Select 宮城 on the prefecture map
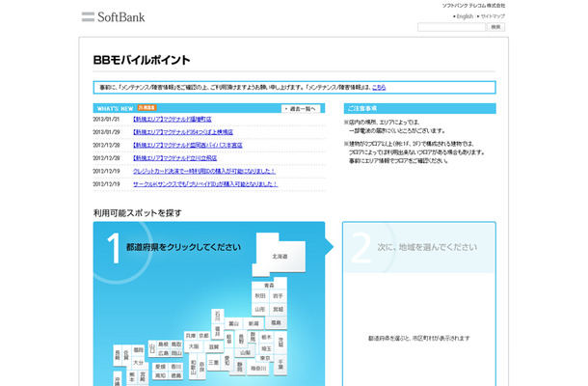Image resolution: width=588 pixels, height=386 pixels. 278,310
